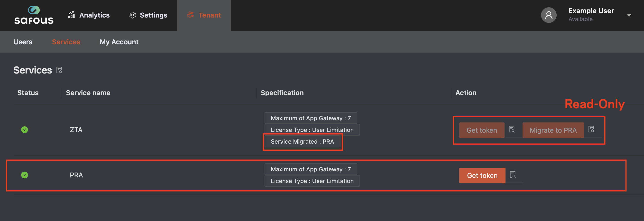Open the Settings tab
Image resolution: width=644 pixels, height=221 pixels.
pyautogui.click(x=148, y=15)
